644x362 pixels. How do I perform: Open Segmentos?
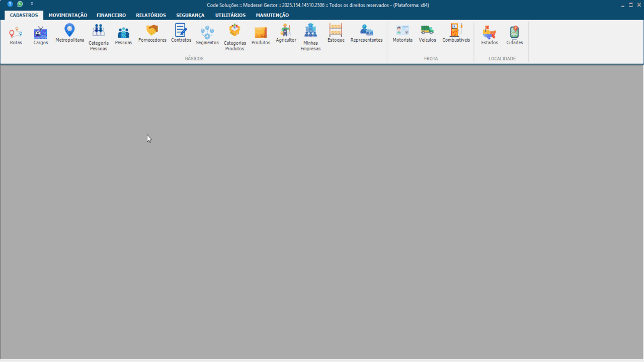[x=207, y=36]
